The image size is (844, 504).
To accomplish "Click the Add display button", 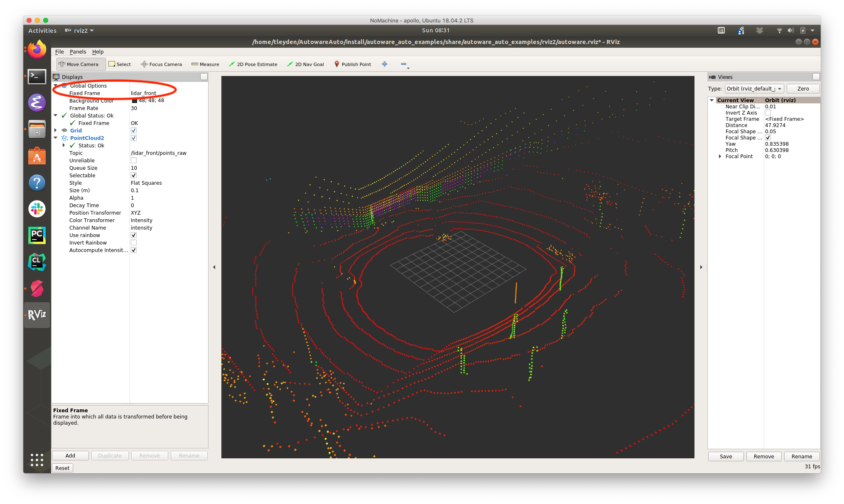I will (x=70, y=455).
